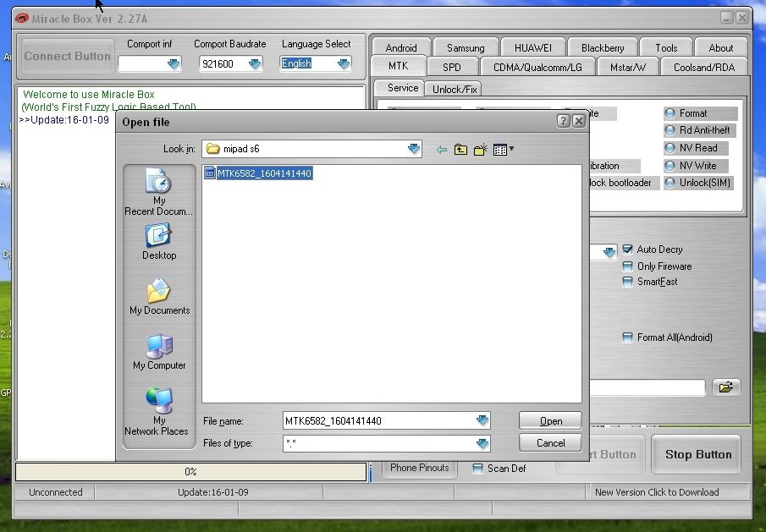Enable the Only Fireware checkbox
The image size is (766, 532).
pos(627,266)
